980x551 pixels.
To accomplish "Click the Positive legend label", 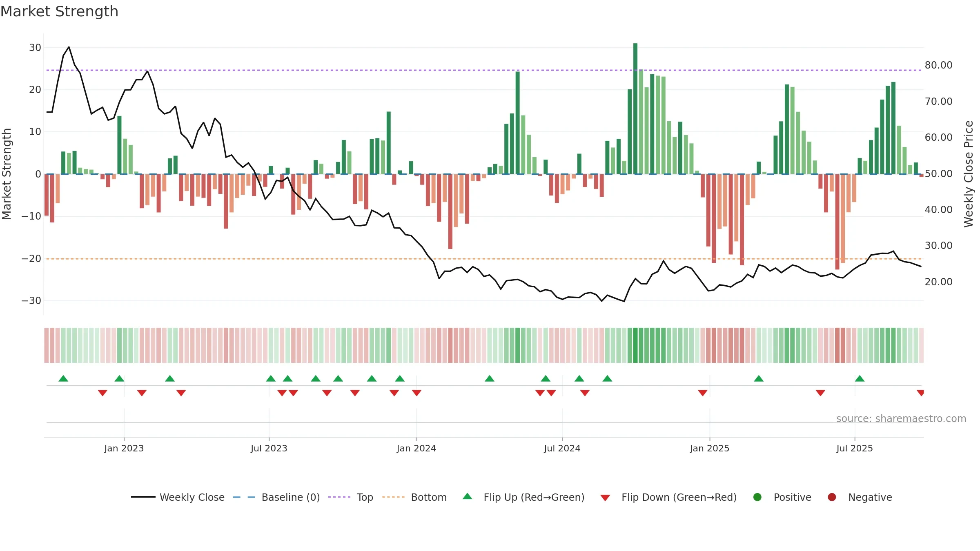I will point(793,497).
